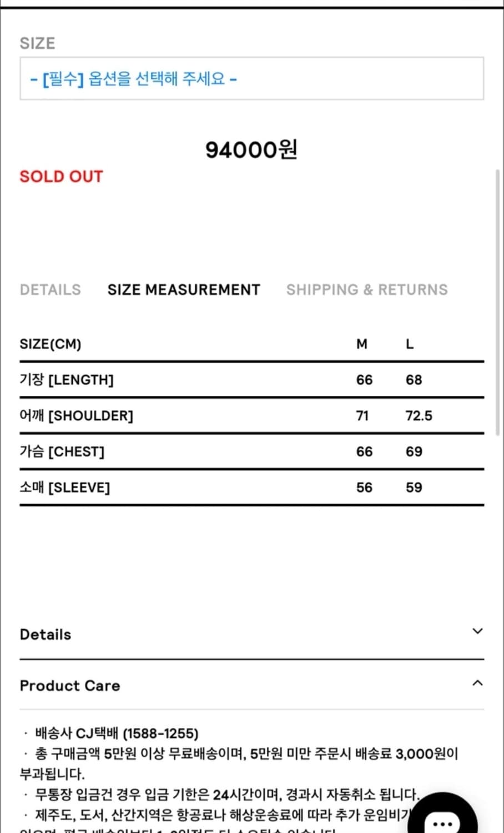Select the L column header in size table
The image size is (504, 833).
point(410,344)
